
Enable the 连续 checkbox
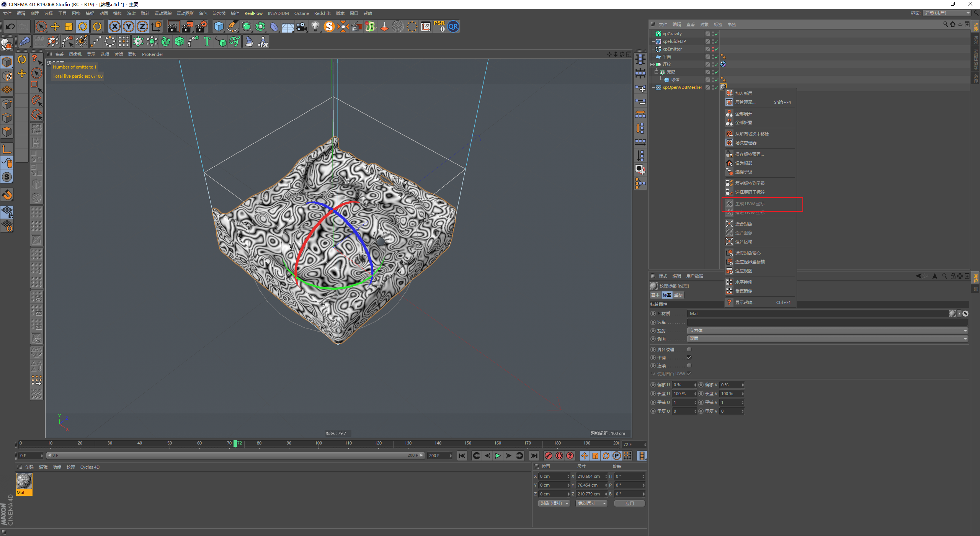tap(689, 365)
